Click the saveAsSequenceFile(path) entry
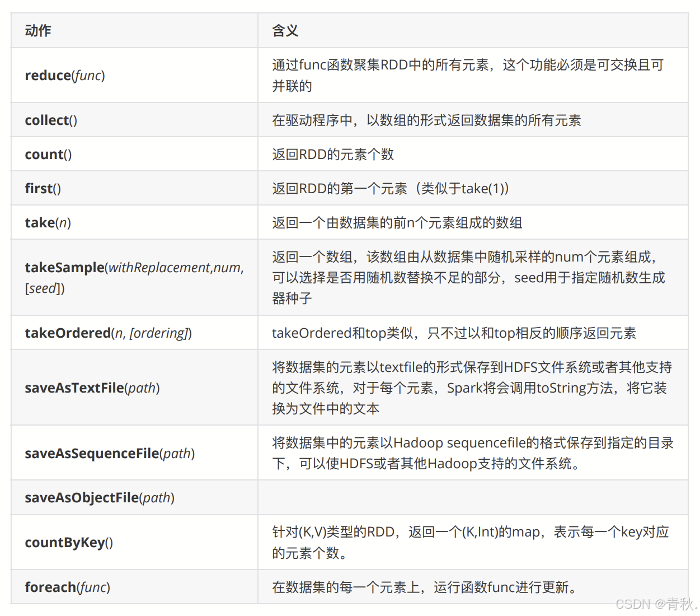Viewport: 700px width, 616px height. pyautogui.click(x=110, y=454)
